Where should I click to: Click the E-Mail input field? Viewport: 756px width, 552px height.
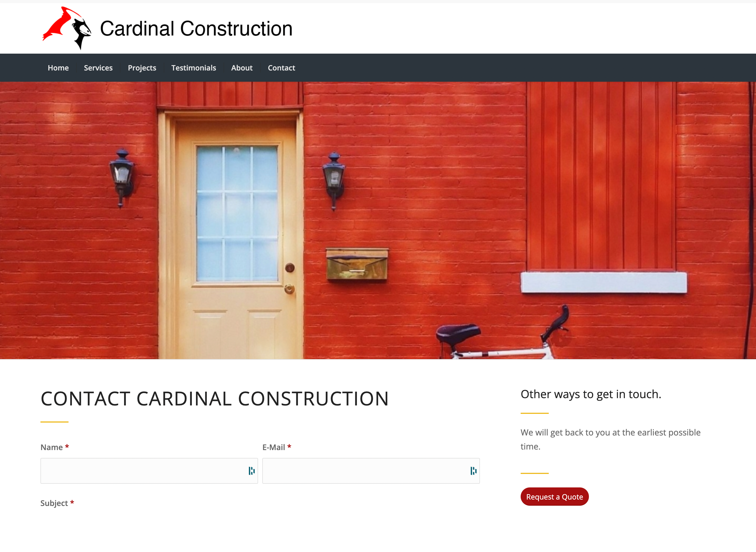click(372, 471)
